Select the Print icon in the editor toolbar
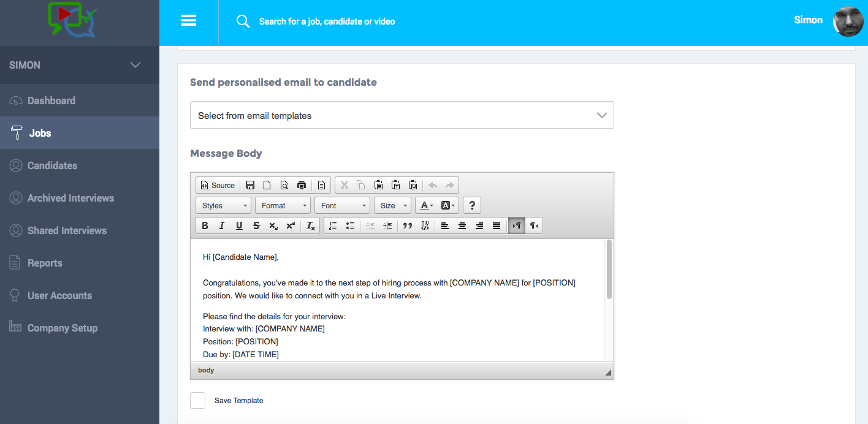The width and height of the screenshot is (868, 424). point(301,185)
